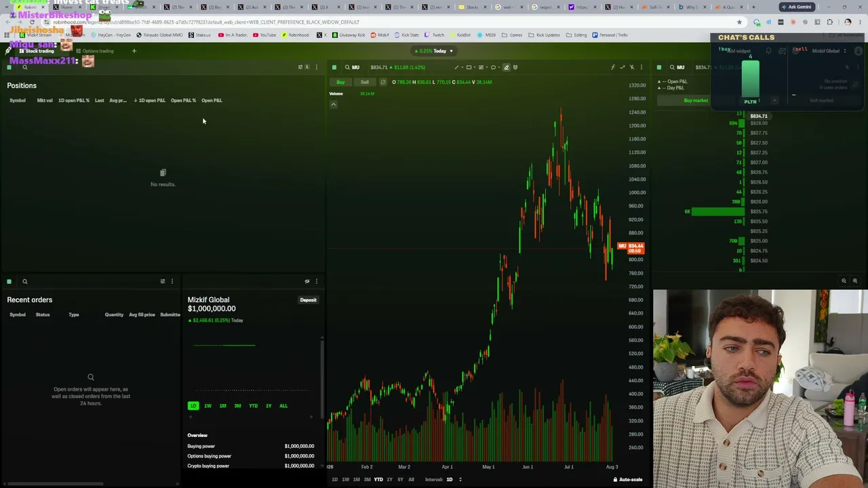This screenshot has height=488, width=868.
Task: Click the crossed-out drawings icon on chart
Action: (x=632, y=67)
